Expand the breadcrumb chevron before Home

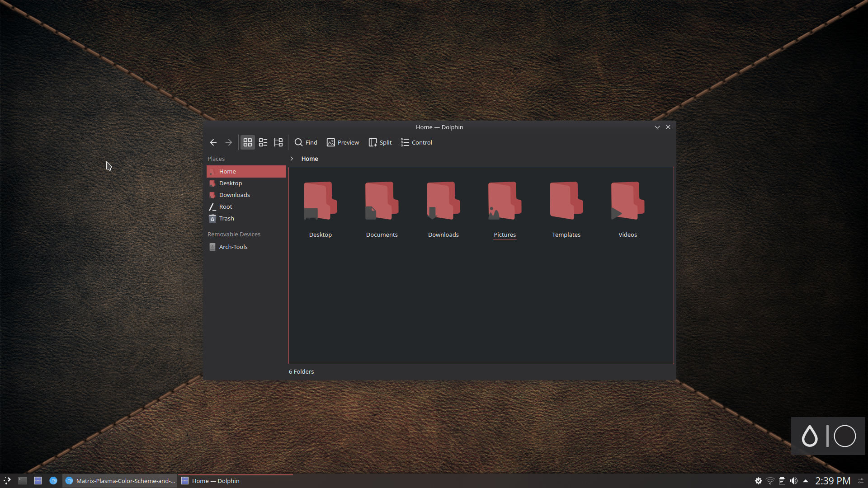coord(292,159)
